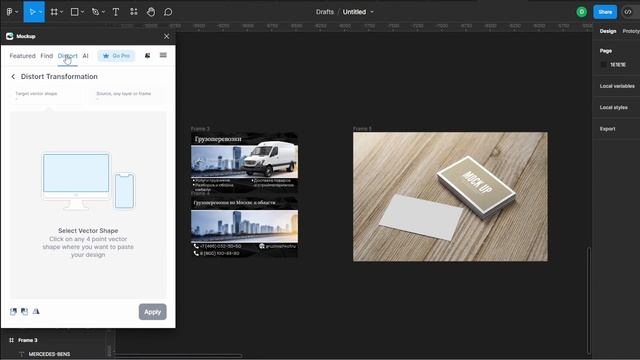This screenshot has height=360, width=640.
Task: Select the Frame tool
Action: click(54, 12)
